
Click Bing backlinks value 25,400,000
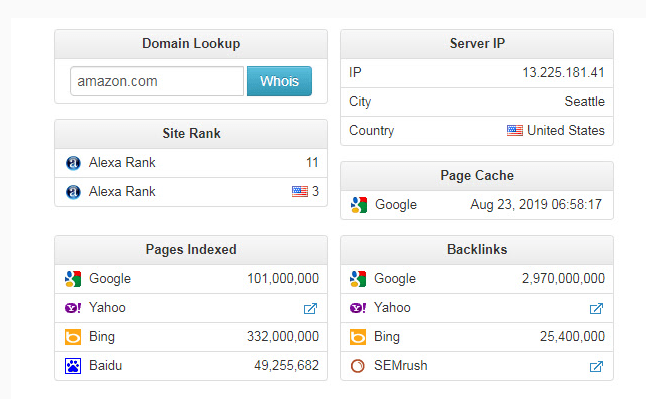(572, 336)
